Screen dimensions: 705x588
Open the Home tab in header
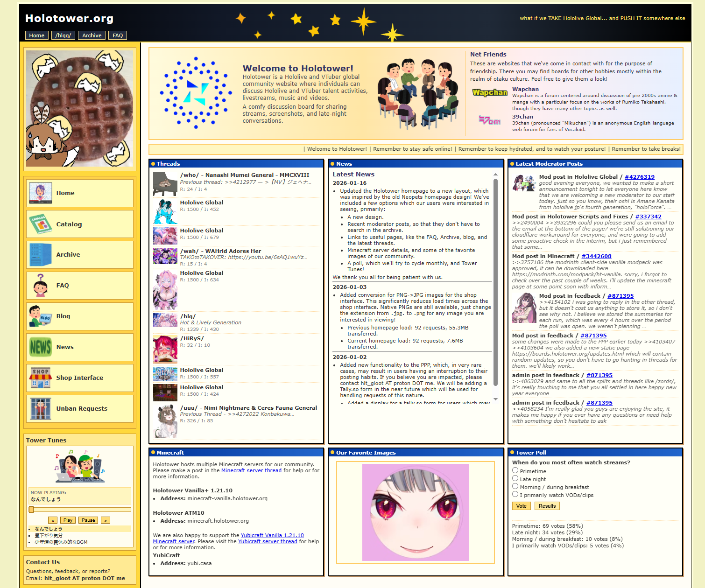37,35
